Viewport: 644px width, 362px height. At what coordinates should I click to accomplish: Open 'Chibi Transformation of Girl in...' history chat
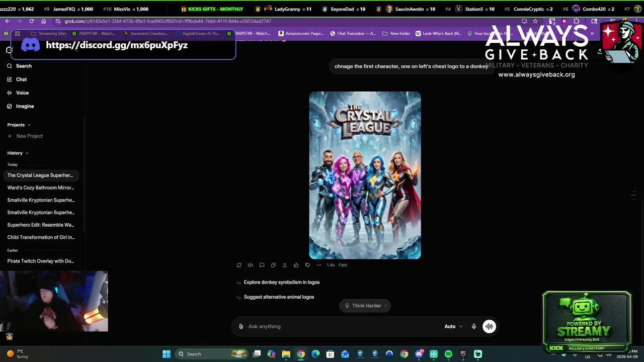coord(40,237)
